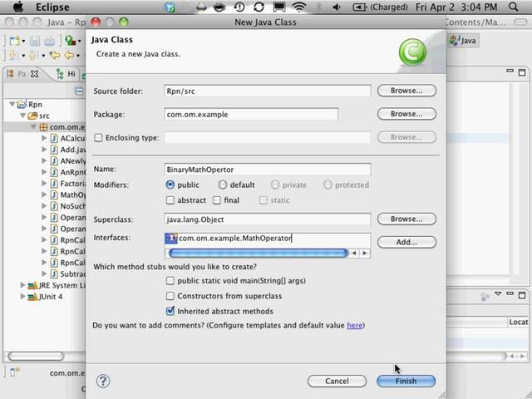
Task: Select the MathOp Java file icon
Action: pyautogui.click(x=54, y=195)
